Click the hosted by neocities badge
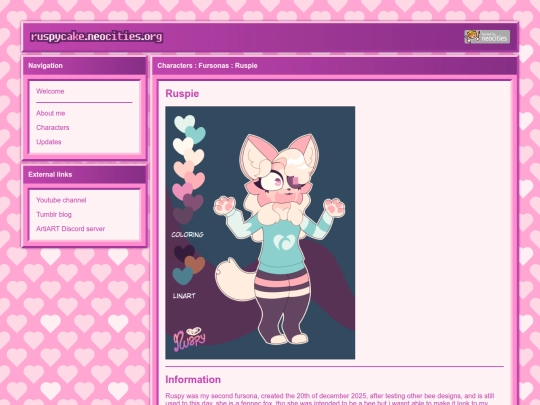The image size is (540, 405). point(487,37)
